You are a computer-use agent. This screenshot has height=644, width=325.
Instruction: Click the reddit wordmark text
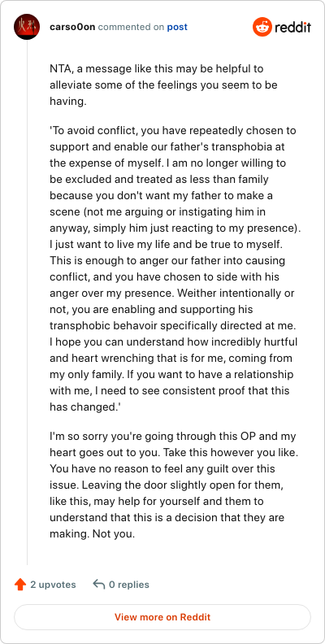point(293,27)
